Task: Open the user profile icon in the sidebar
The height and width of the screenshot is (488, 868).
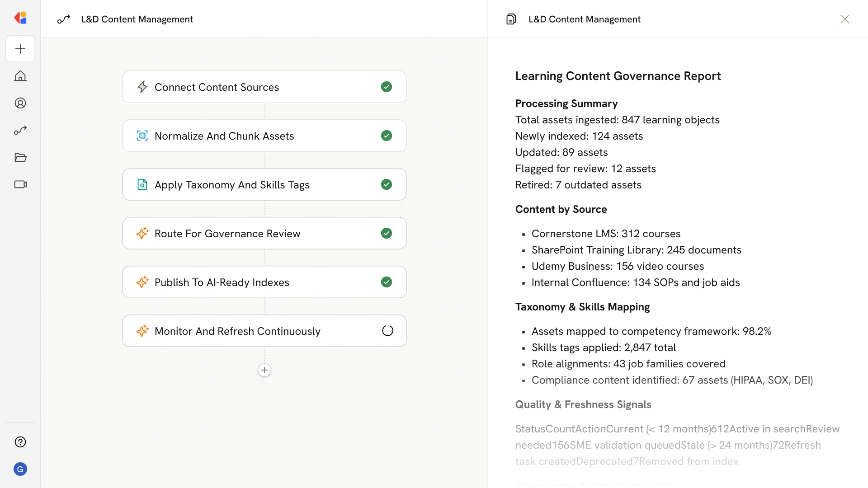Action: coord(20,103)
